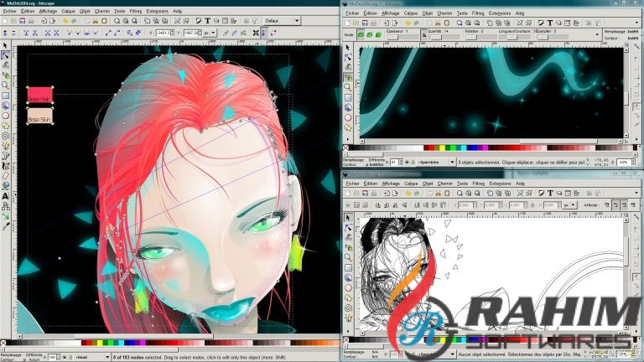Click the paste clipboard icon in main window toolbar
The width and height of the screenshot is (644, 362).
(104, 20)
